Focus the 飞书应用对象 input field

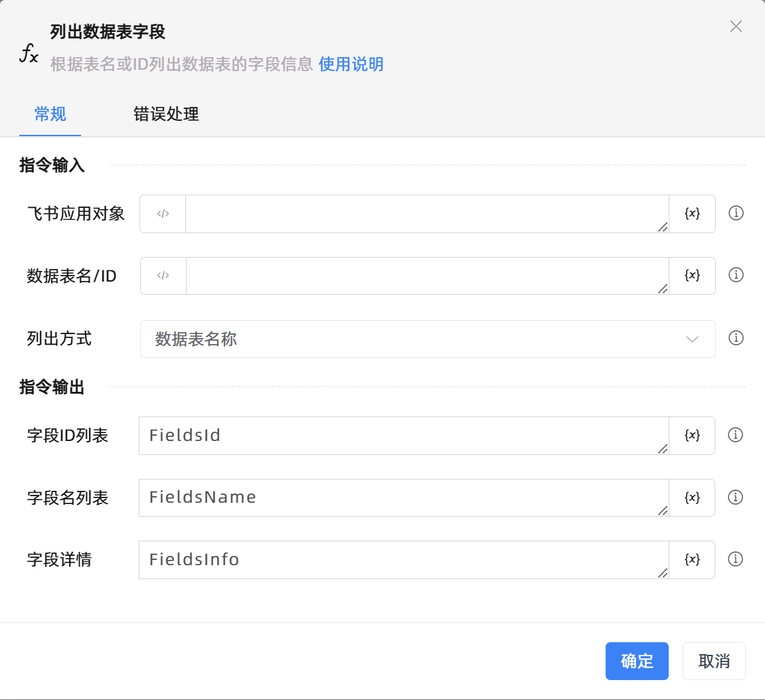tap(427, 214)
